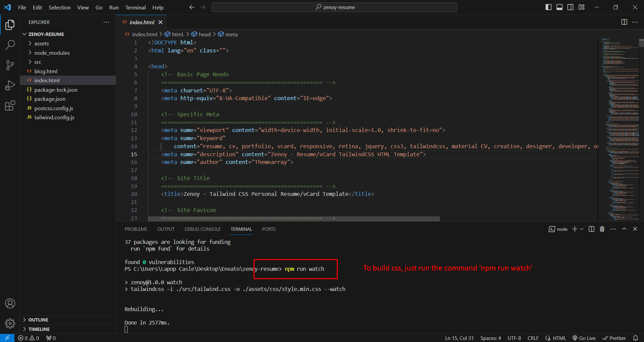The image size is (644, 342).
Task: Open the Help menu
Action: click(158, 7)
